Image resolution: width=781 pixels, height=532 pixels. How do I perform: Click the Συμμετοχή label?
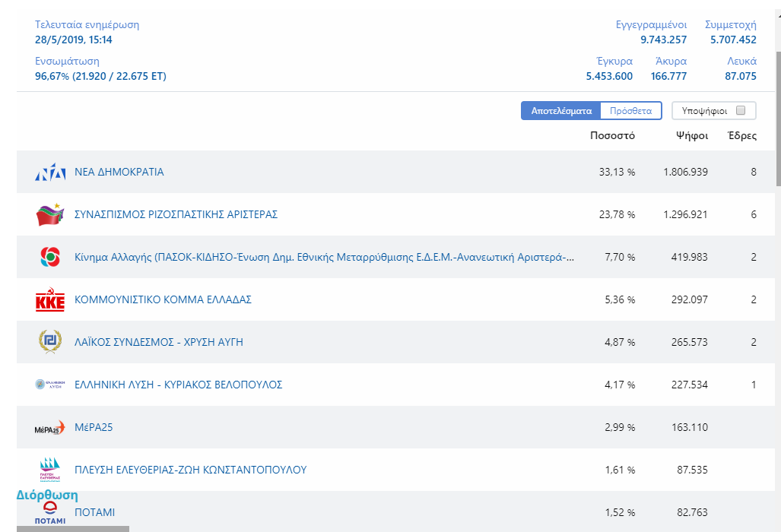(731, 25)
